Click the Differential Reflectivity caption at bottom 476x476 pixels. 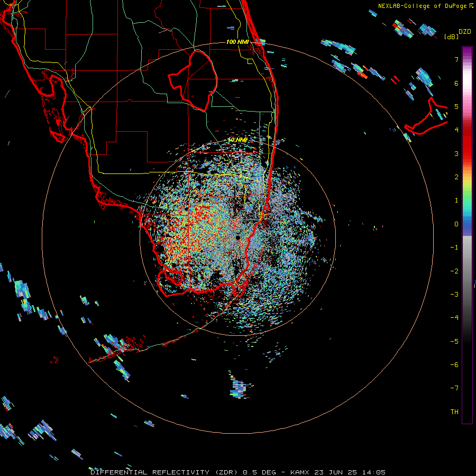(x=238, y=472)
